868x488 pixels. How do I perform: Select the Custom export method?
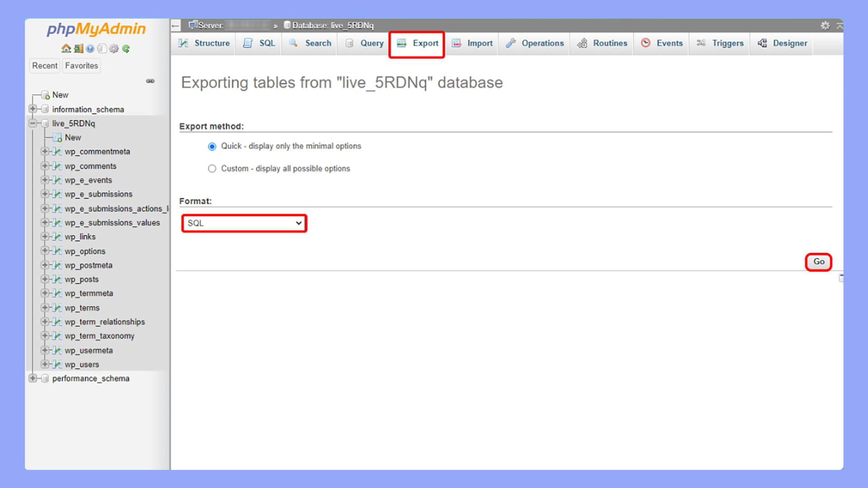click(212, 169)
